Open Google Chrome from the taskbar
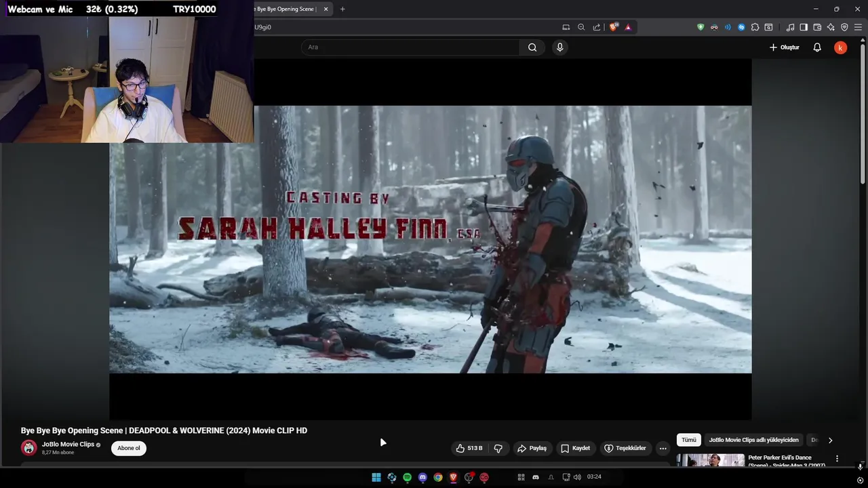 point(438,477)
